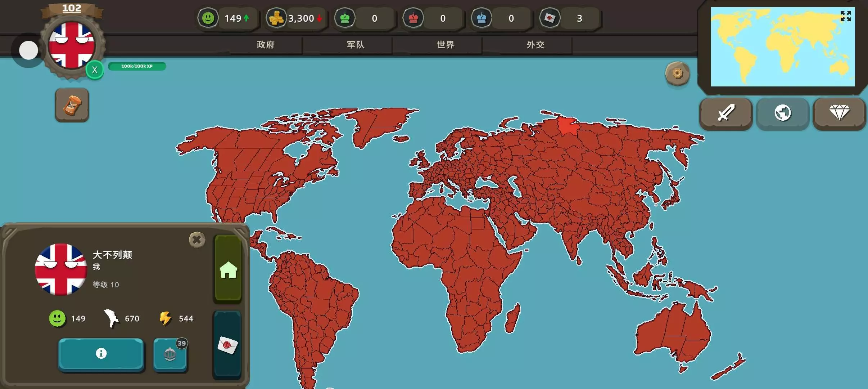This screenshot has width=868, height=389.
Task: Open the 政府 government tab
Action: [266, 45]
